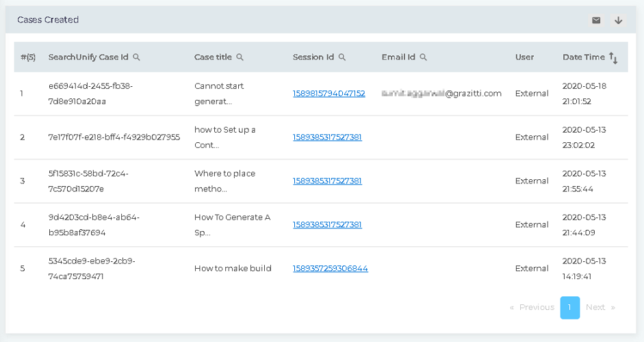Click the download arrow icon in header
This screenshot has height=342, width=644.
tap(618, 21)
